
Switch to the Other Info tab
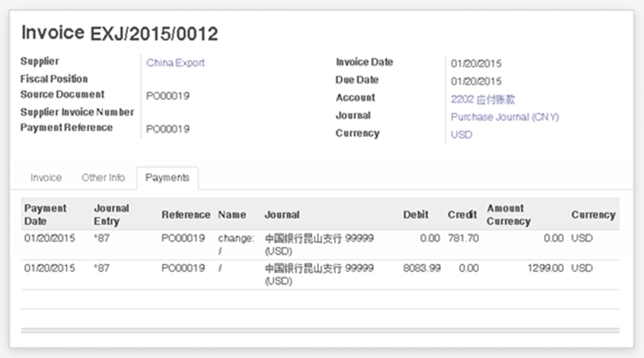(103, 177)
